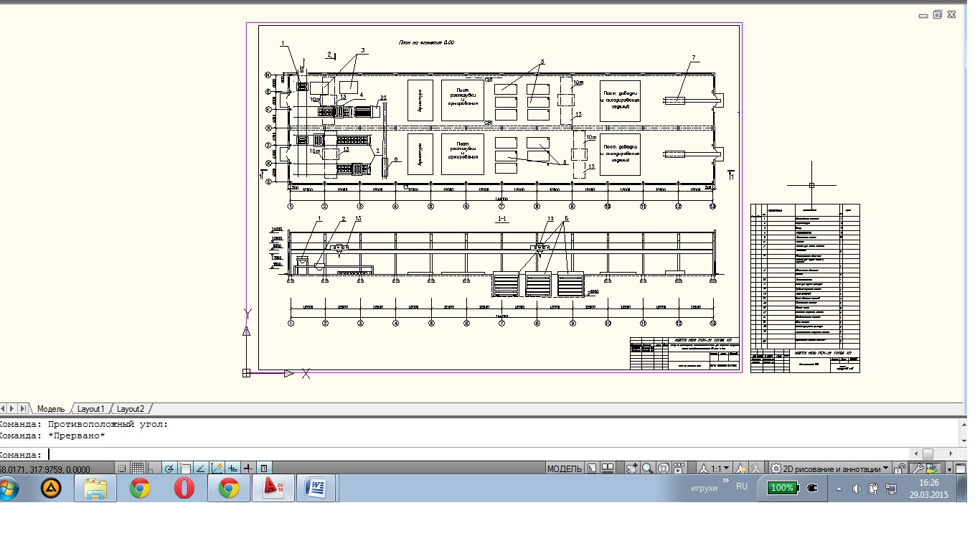Toggle lineweight display status button

pyautogui.click(x=248, y=468)
